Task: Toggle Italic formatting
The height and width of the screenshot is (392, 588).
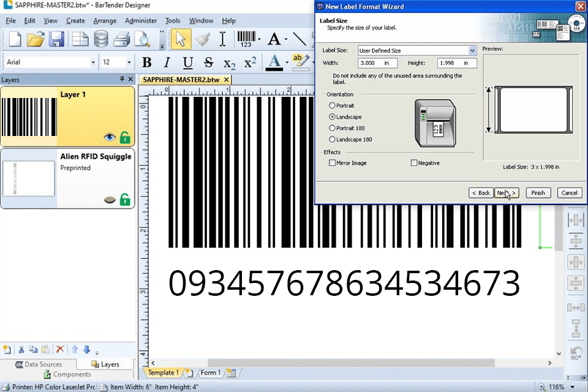Action: point(167,62)
